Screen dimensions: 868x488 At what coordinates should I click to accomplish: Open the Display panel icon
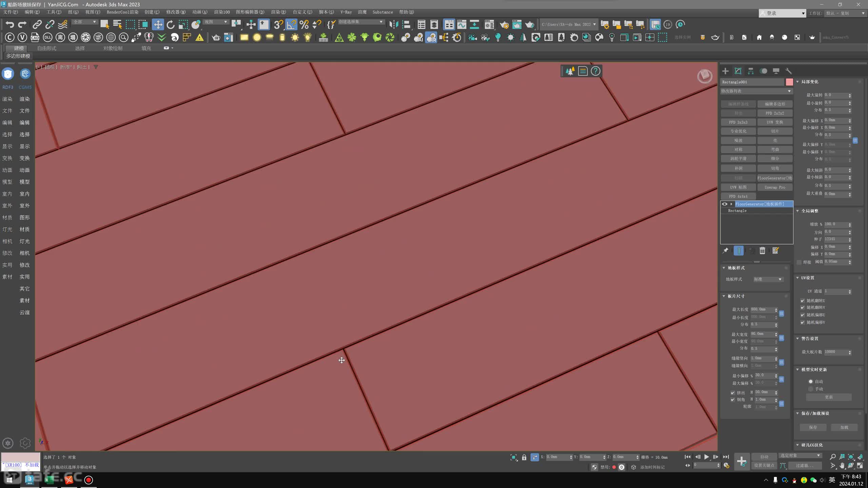tap(776, 71)
